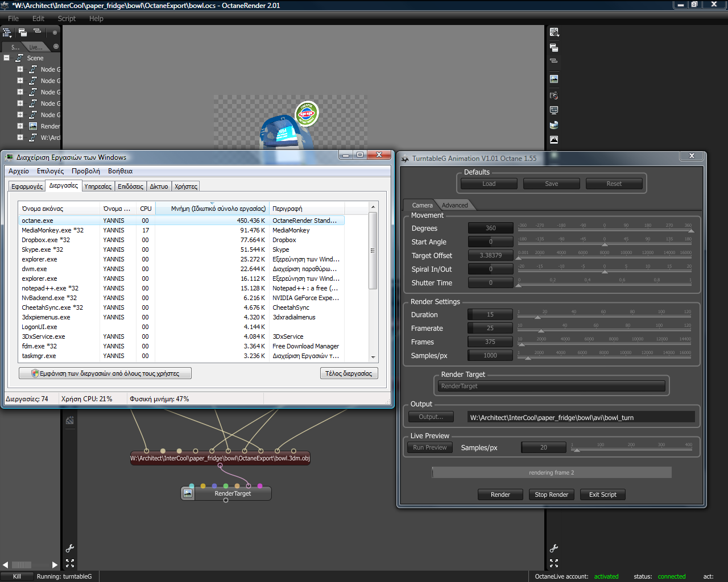Click the Framerate value field showing 25
The height and width of the screenshot is (582, 728).
point(490,328)
